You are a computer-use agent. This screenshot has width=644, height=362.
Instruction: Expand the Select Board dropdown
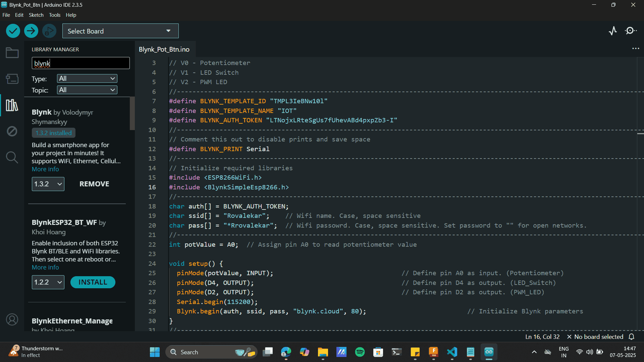tap(120, 31)
